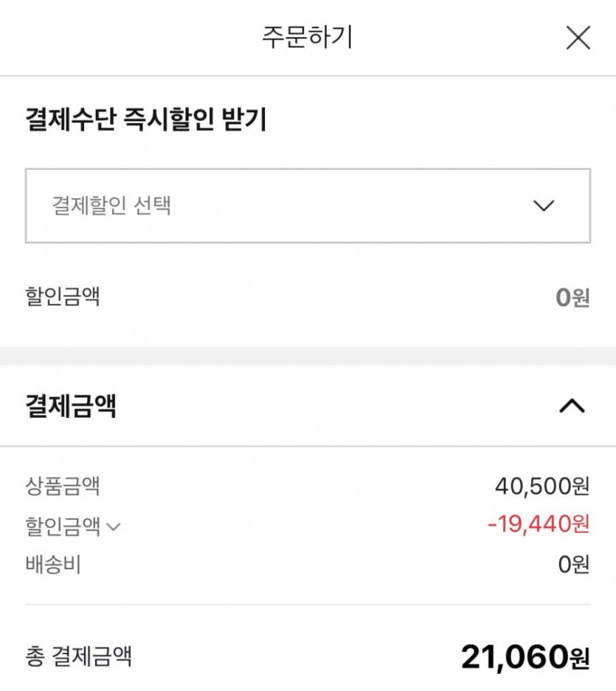Click the 주문하기 page title
The width and height of the screenshot is (616, 691).
(307, 37)
